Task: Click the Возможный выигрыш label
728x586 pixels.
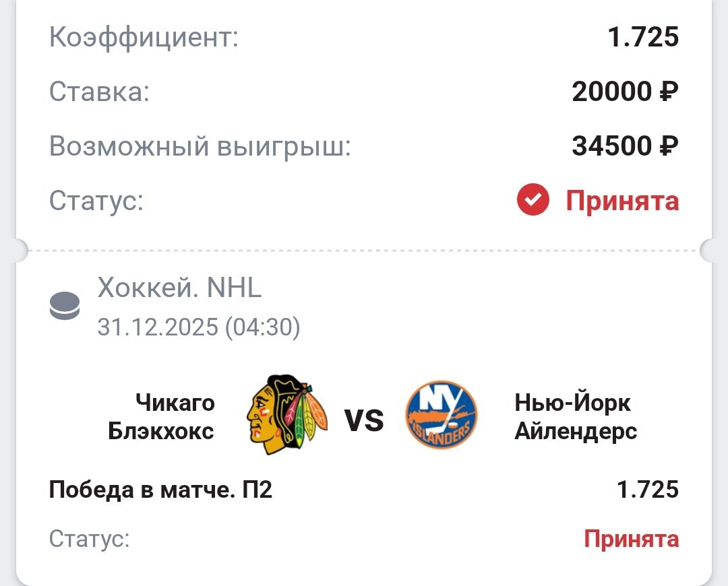Action: point(200,145)
